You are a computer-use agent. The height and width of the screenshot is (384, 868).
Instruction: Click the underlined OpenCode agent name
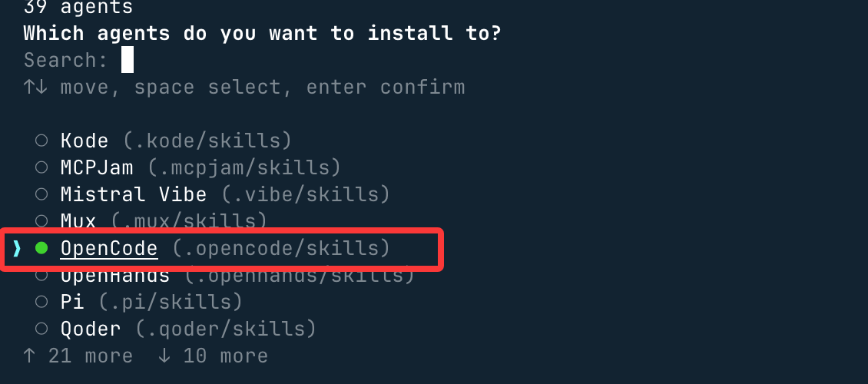coord(109,248)
